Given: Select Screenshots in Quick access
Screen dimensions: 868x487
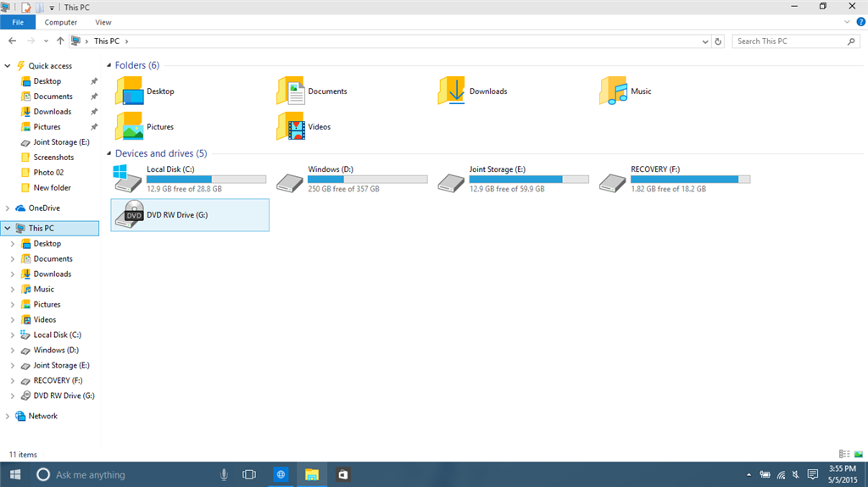Looking at the screenshot, I should [x=53, y=158].
